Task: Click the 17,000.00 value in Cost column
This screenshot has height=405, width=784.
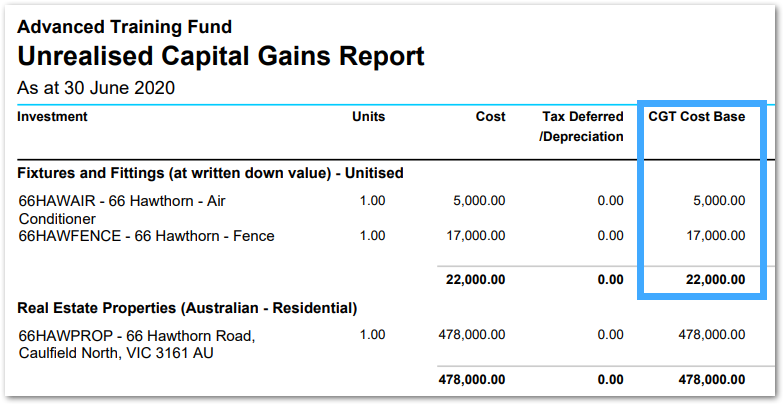Action: coord(476,236)
